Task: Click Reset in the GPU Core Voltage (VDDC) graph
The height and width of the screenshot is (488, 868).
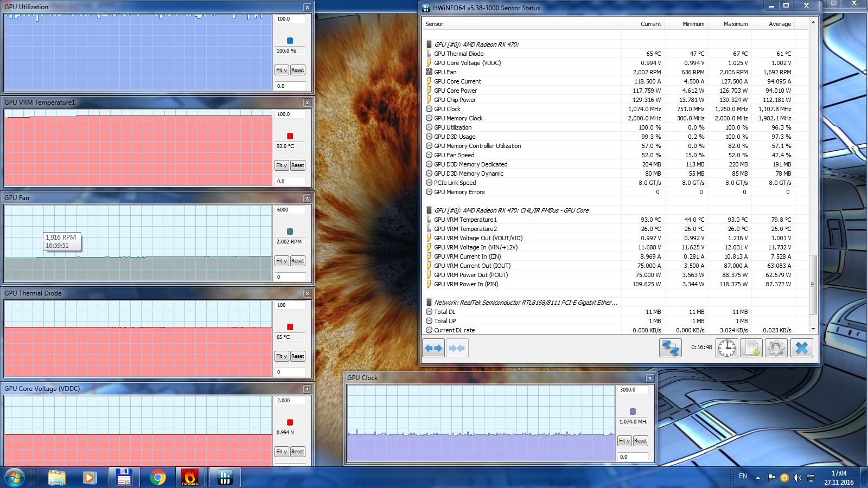Action: [x=297, y=452]
